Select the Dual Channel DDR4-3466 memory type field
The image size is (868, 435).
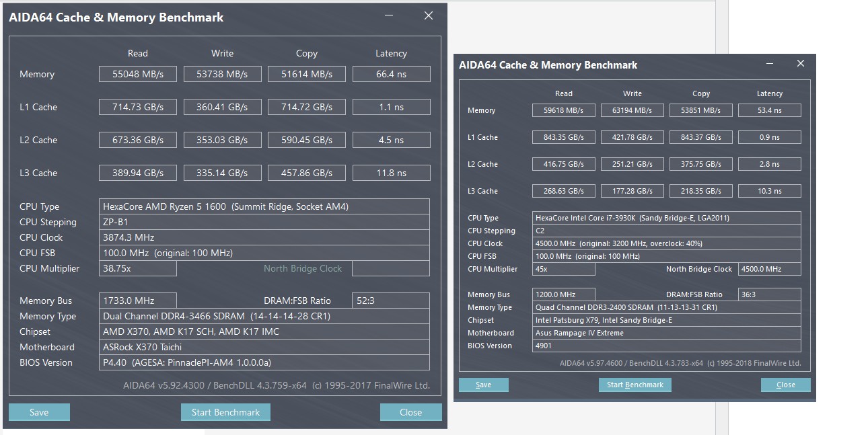click(x=265, y=316)
